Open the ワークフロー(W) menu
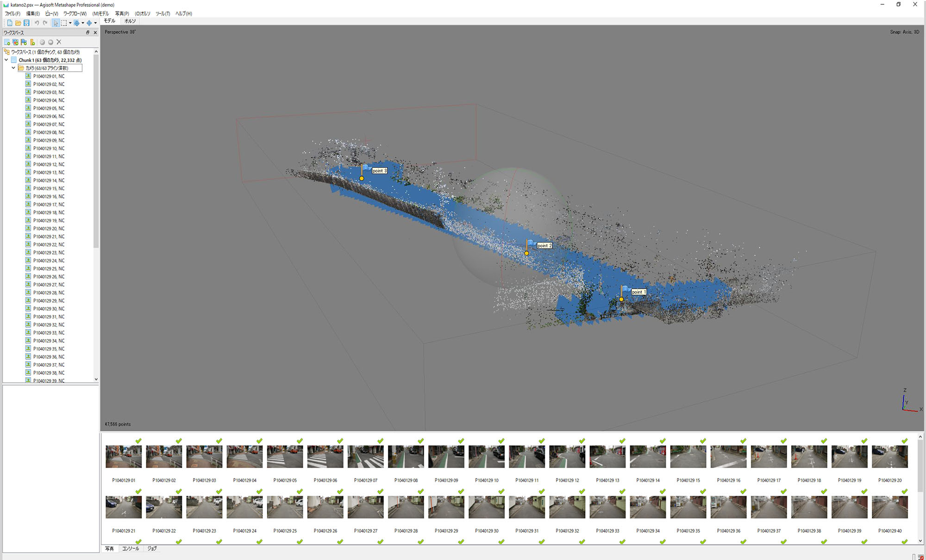 [x=75, y=13]
